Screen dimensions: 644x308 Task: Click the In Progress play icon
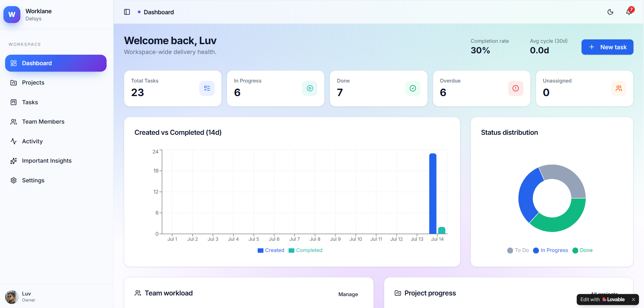tap(310, 88)
